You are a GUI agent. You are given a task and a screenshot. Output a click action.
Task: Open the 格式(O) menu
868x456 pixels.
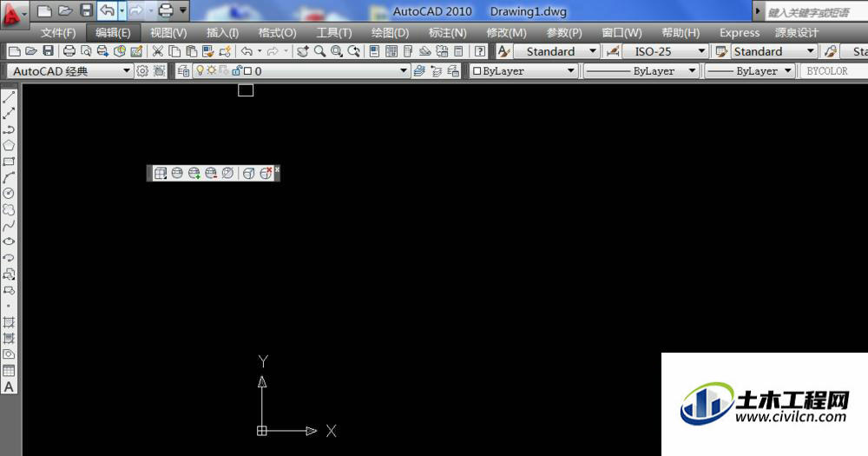(278, 33)
